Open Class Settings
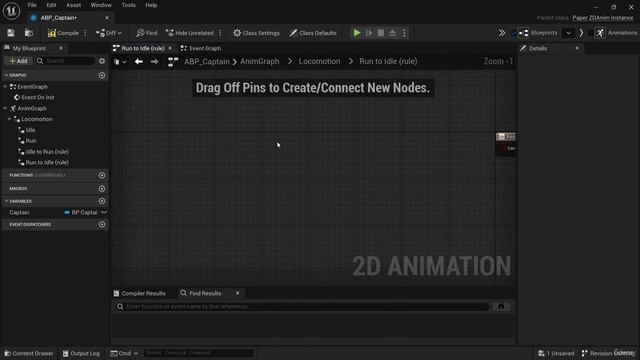The width and height of the screenshot is (640, 360). 256,33
